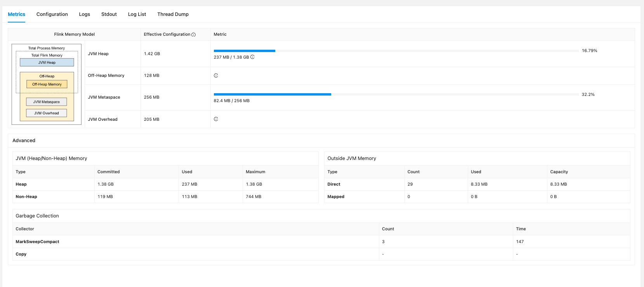Click the Direct count value 29
644x287 pixels.
tap(410, 184)
